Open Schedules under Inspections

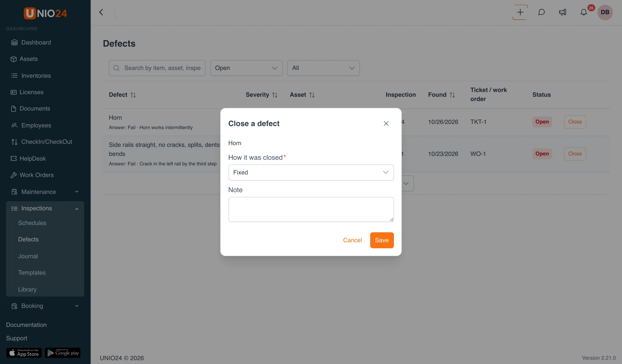pyautogui.click(x=32, y=223)
